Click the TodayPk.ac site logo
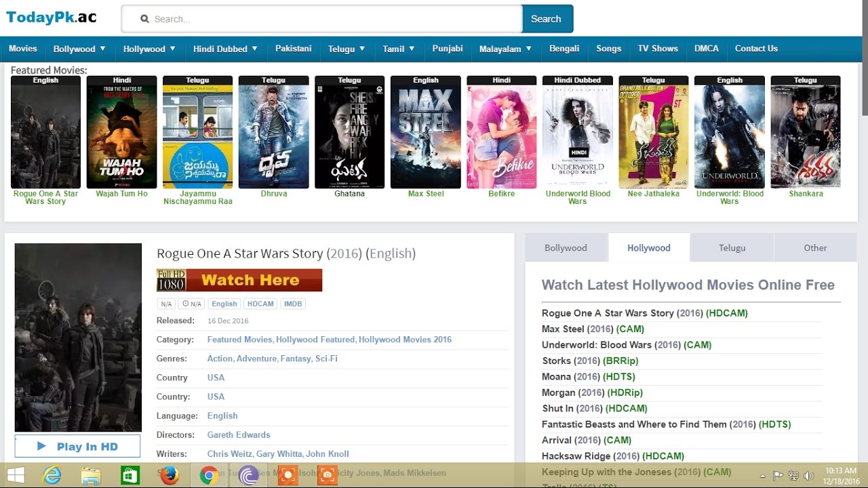This screenshot has width=868, height=488. click(52, 18)
